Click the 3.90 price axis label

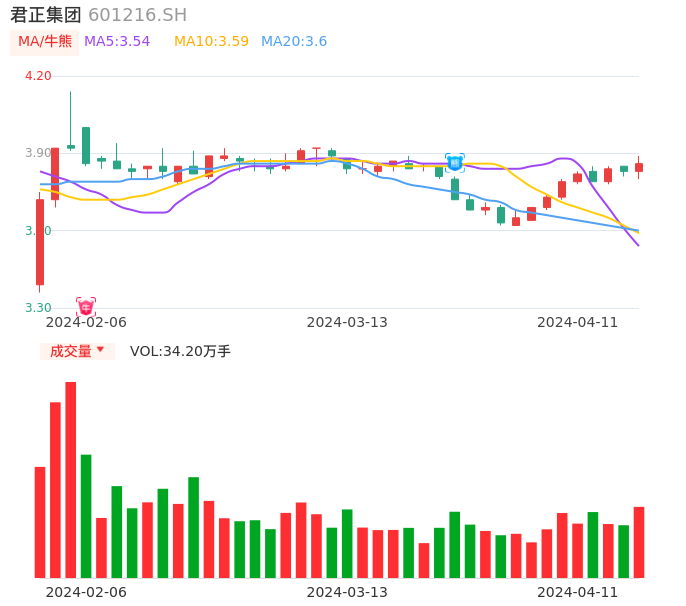click(38, 153)
